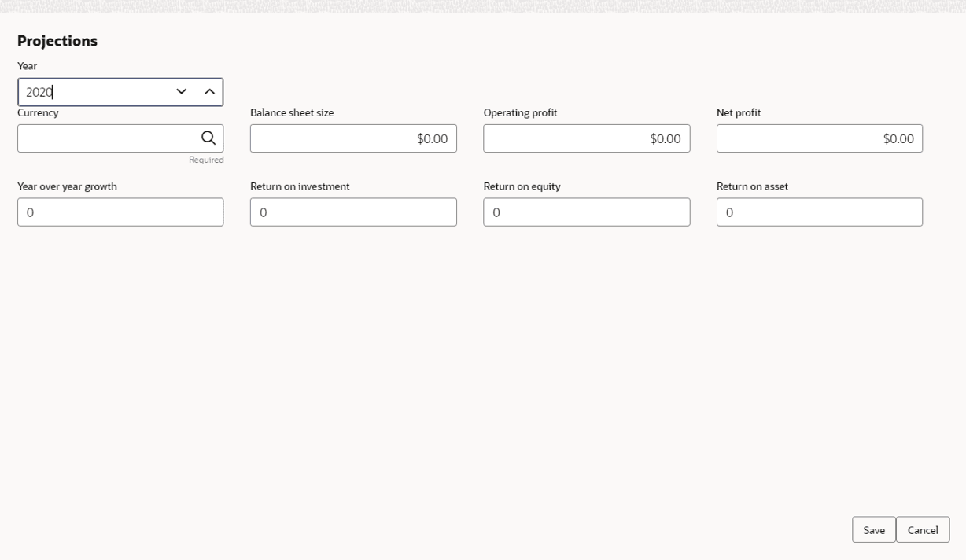
Task: Click the Balance sheet size amount field
Action: tap(353, 138)
